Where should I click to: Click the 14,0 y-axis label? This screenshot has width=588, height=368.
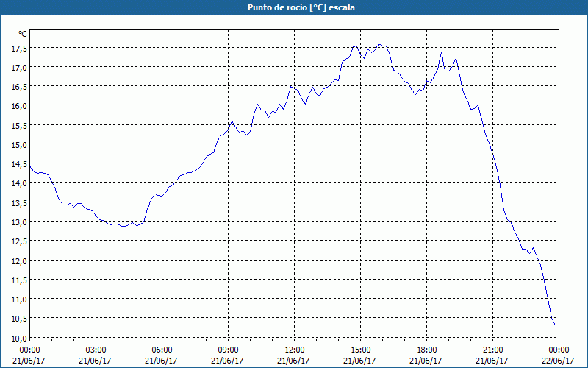click(x=19, y=183)
